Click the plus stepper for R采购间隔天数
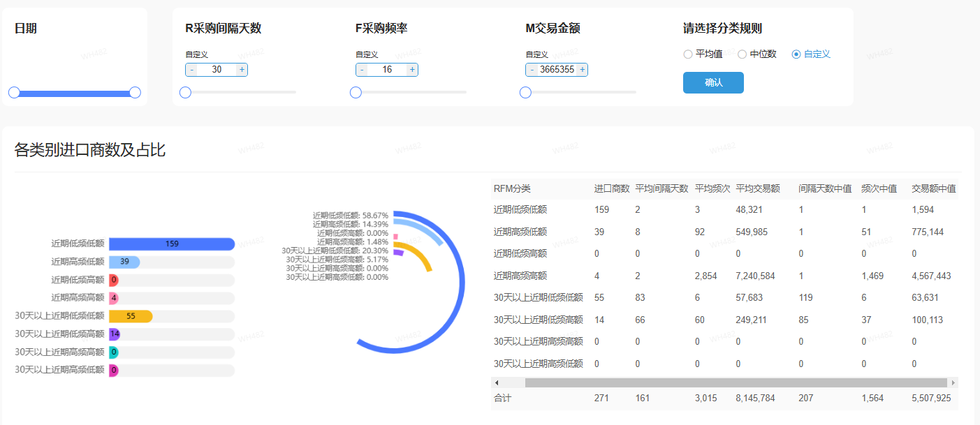Image resolution: width=980 pixels, height=425 pixels. coord(242,70)
